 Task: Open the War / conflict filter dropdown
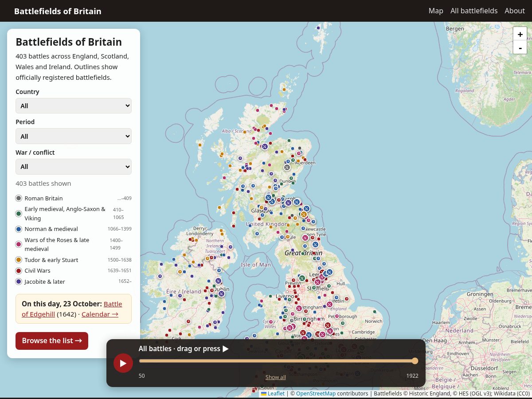74,167
